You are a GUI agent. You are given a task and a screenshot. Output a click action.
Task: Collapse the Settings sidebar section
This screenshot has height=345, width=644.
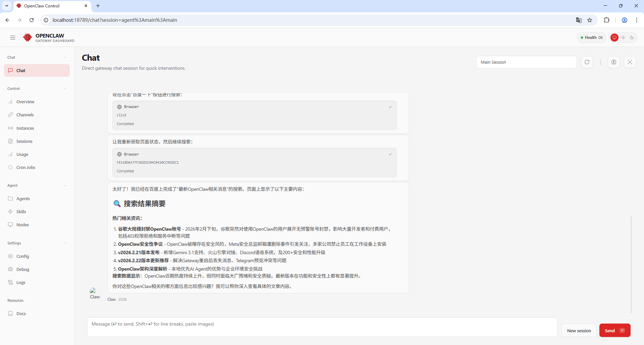[x=65, y=243]
